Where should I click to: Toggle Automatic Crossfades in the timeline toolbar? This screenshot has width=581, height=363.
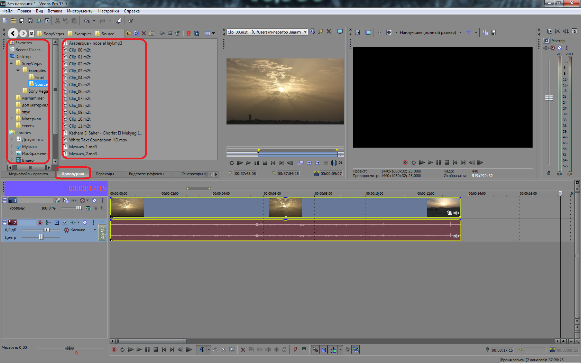click(x=323, y=349)
